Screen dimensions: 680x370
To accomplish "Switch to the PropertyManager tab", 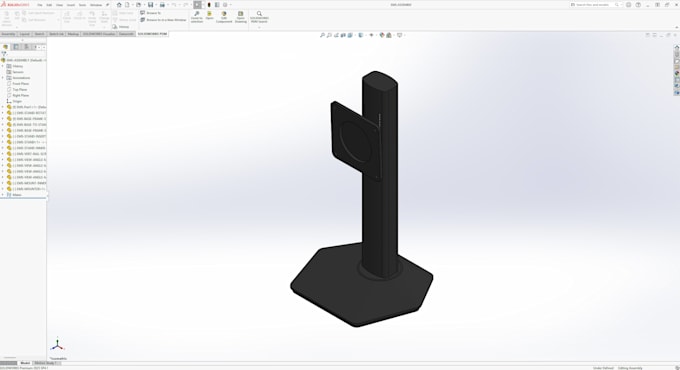I will (16, 47).
